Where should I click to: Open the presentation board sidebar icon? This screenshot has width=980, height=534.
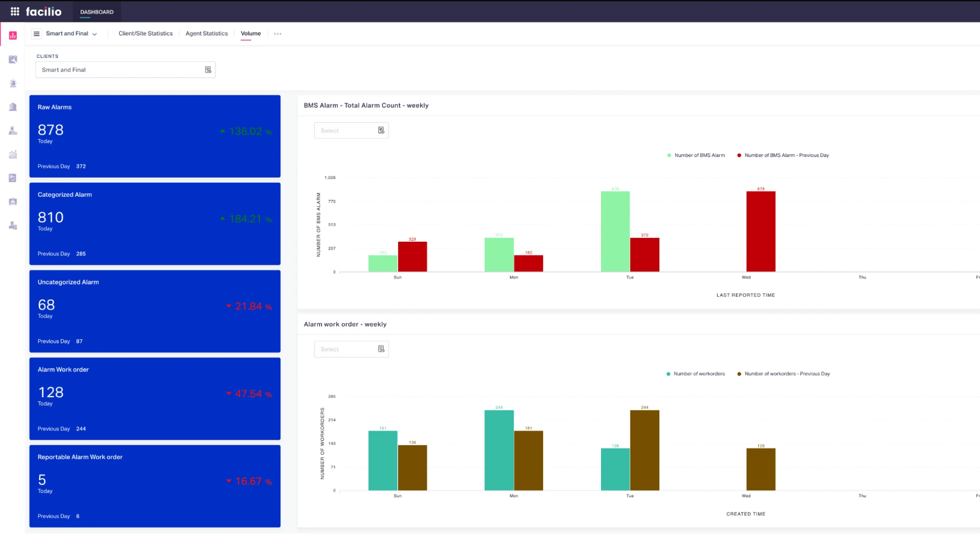(13, 202)
